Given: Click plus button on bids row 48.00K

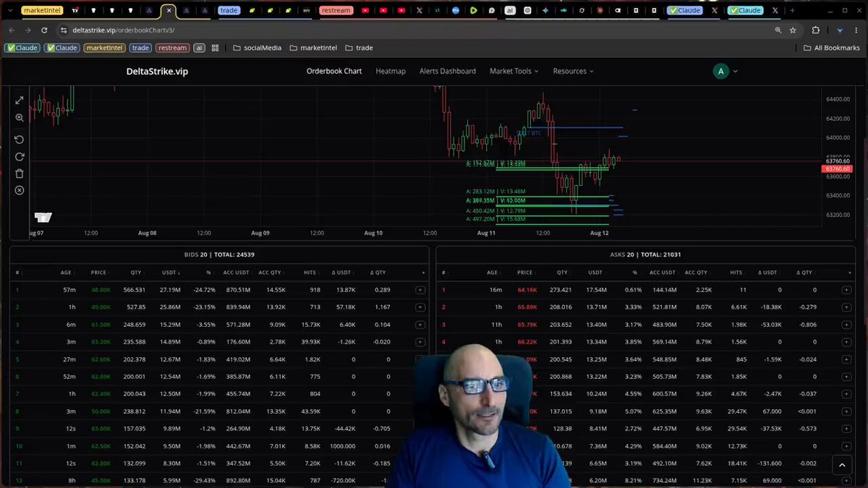Looking at the screenshot, I should point(420,290).
